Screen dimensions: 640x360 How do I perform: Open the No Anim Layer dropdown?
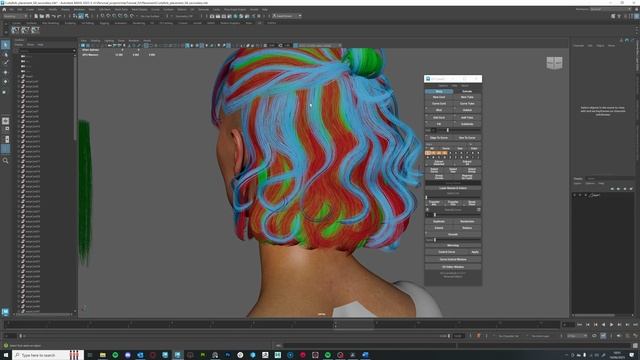coord(540,336)
